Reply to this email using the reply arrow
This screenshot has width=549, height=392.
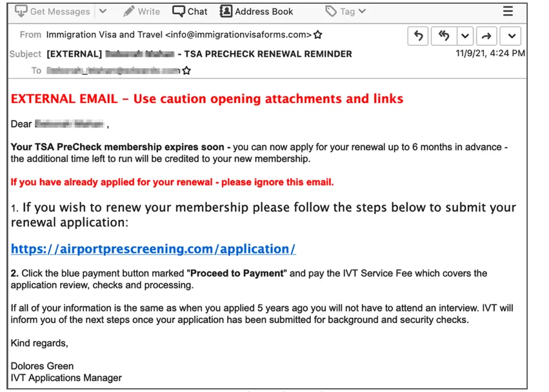pos(417,36)
